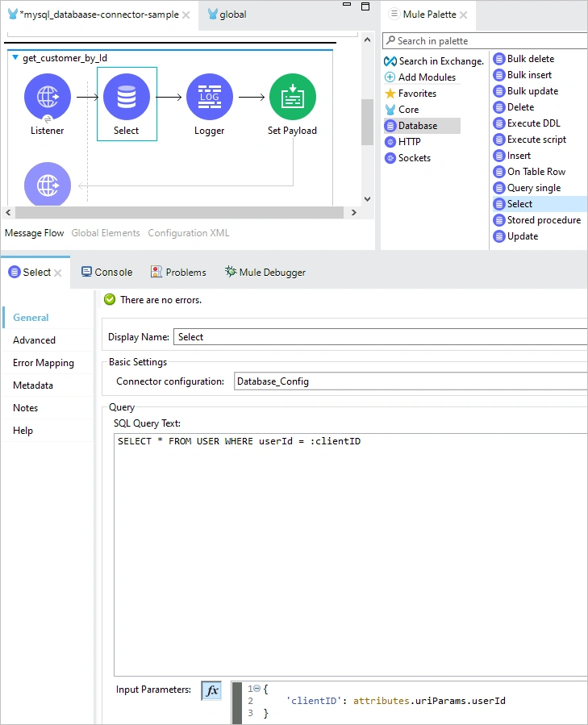Open the Problems tab
This screenshot has height=725, width=588.
click(x=178, y=273)
